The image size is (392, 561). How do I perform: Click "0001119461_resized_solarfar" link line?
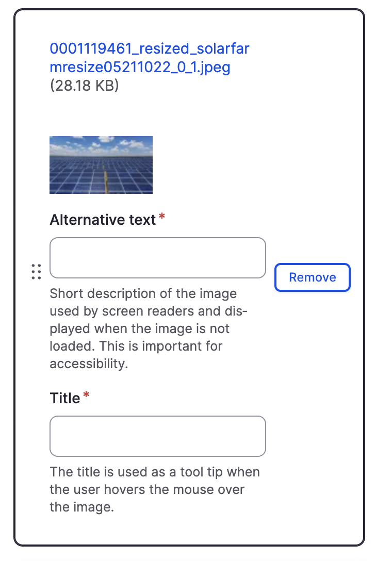(149, 49)
